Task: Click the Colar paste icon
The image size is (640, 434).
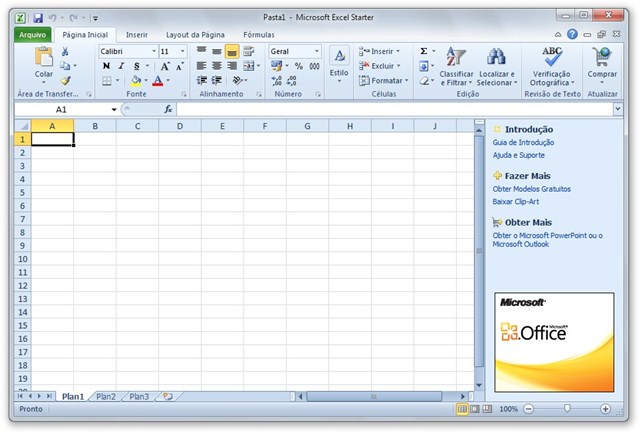Action: pos(44,56)
